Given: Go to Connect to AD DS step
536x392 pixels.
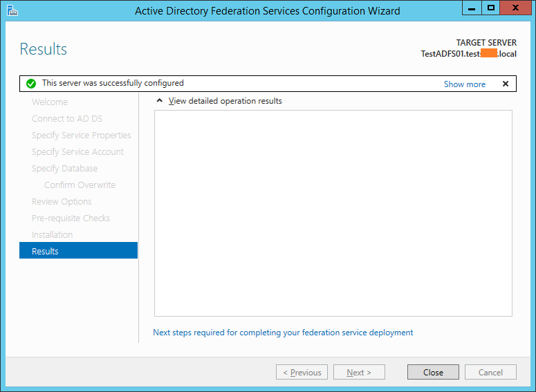Looking at the screenshot, I should click(67, 119).
